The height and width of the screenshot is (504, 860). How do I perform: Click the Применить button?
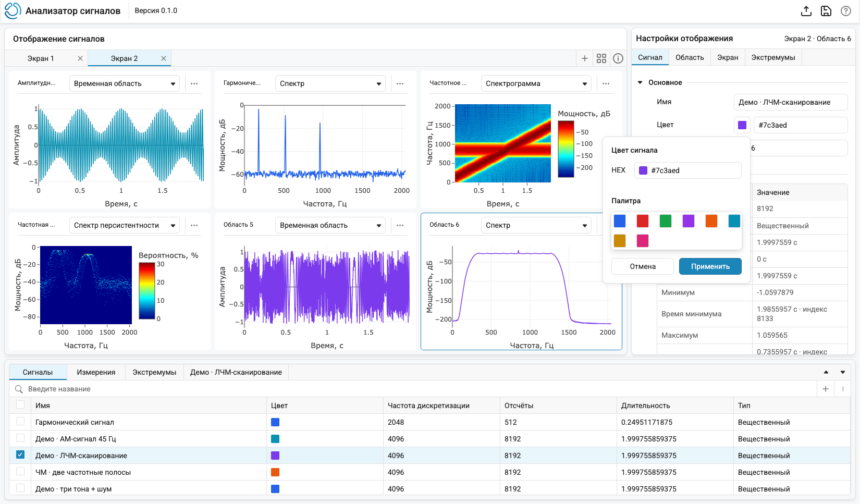(x=710, y=266)
